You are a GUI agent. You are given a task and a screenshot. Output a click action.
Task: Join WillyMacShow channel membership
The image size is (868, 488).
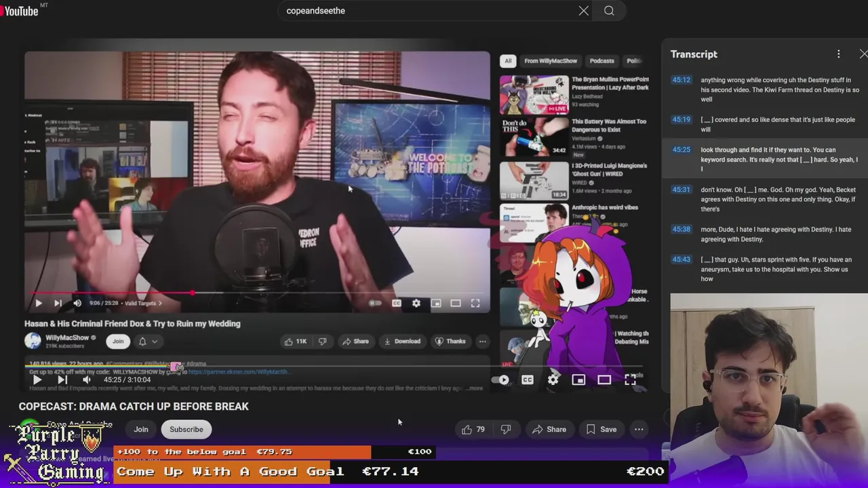(118, 342)
